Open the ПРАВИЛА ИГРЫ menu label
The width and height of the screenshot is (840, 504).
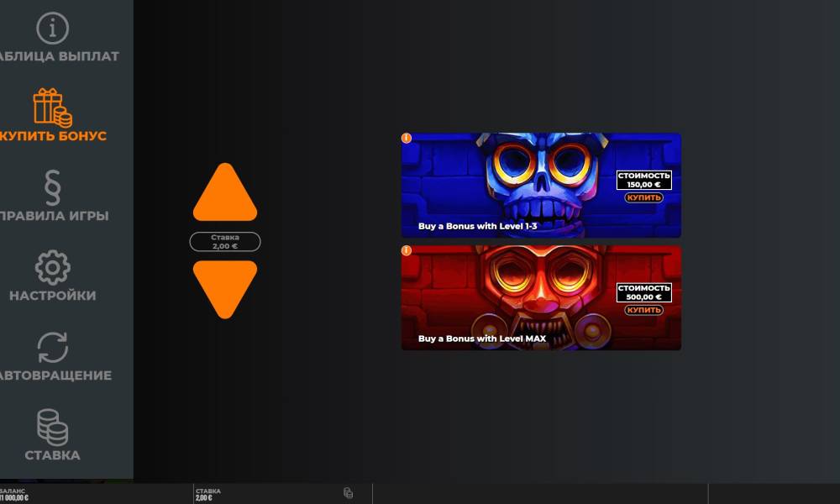pyautogui.click(x=54, y=216)
